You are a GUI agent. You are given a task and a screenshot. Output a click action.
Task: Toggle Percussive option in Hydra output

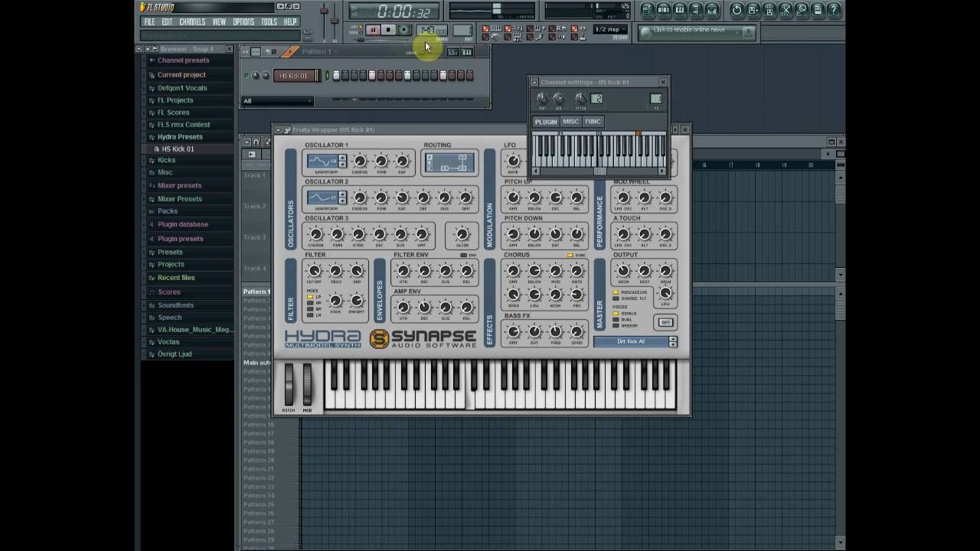616,292
